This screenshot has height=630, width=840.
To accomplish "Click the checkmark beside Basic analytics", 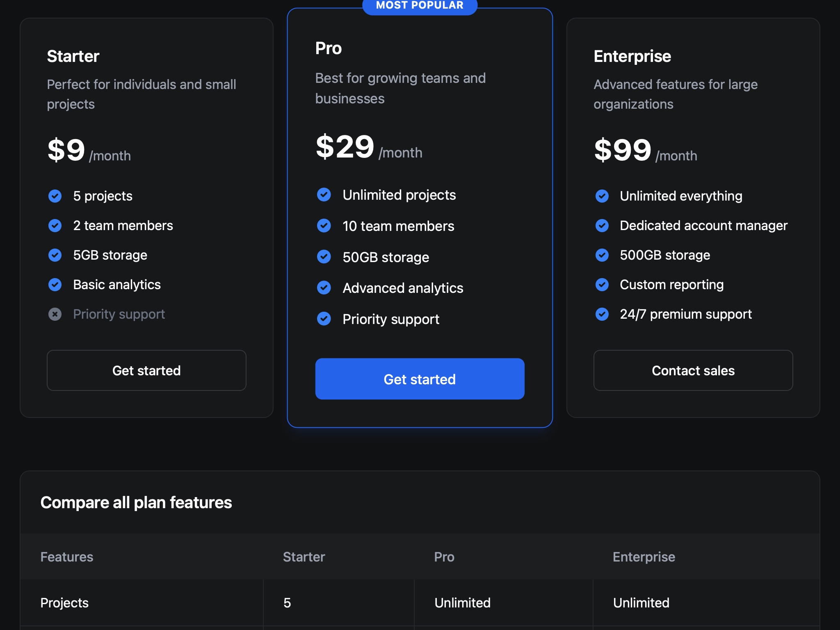I will point(55,285).
